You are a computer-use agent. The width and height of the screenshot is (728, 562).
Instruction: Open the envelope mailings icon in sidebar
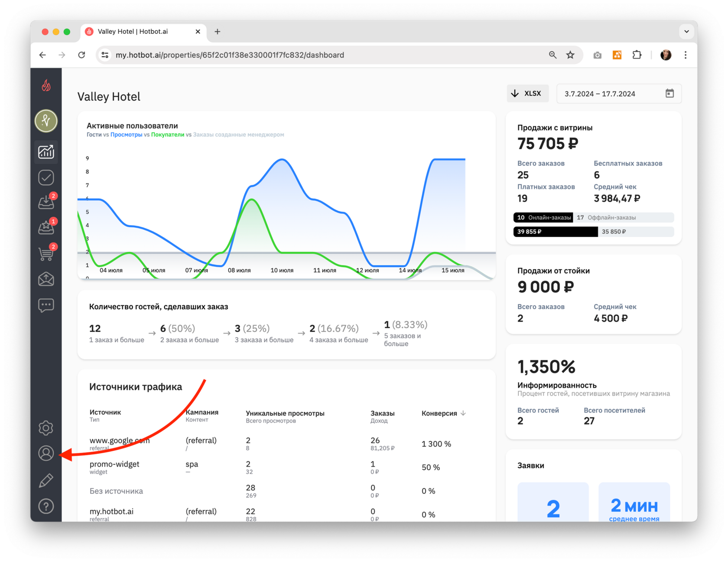[46, 279]
